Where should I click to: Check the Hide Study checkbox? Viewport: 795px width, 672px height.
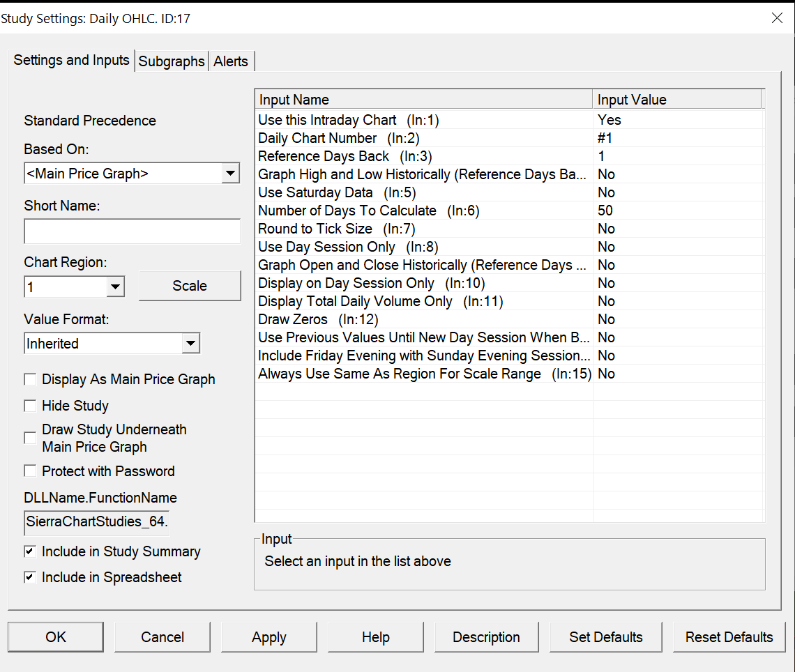pos(31,406)
